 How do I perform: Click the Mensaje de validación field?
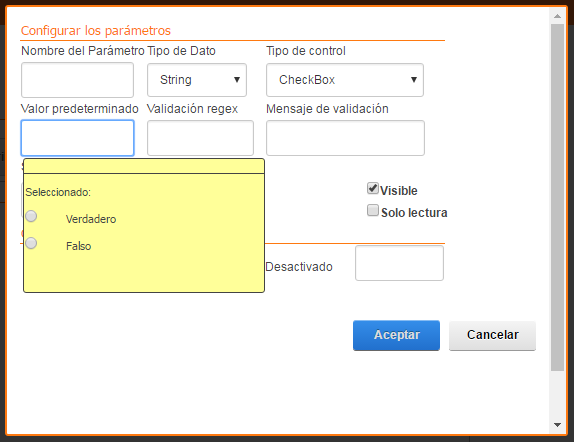pyautogui.click(x=345, y=138)
